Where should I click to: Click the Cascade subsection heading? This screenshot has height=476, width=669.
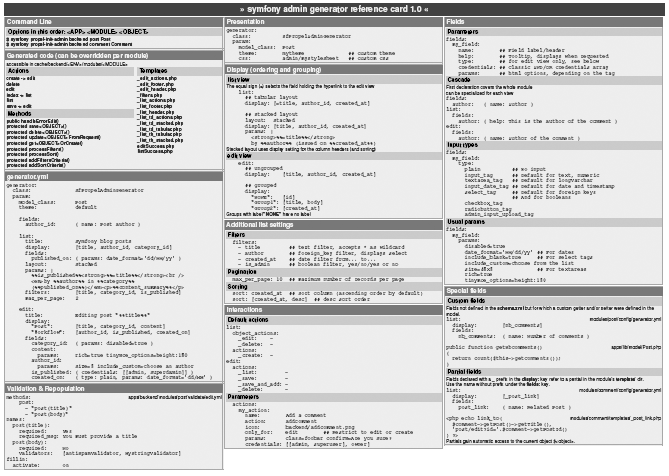pyautogui.click(x=461, y=80)
